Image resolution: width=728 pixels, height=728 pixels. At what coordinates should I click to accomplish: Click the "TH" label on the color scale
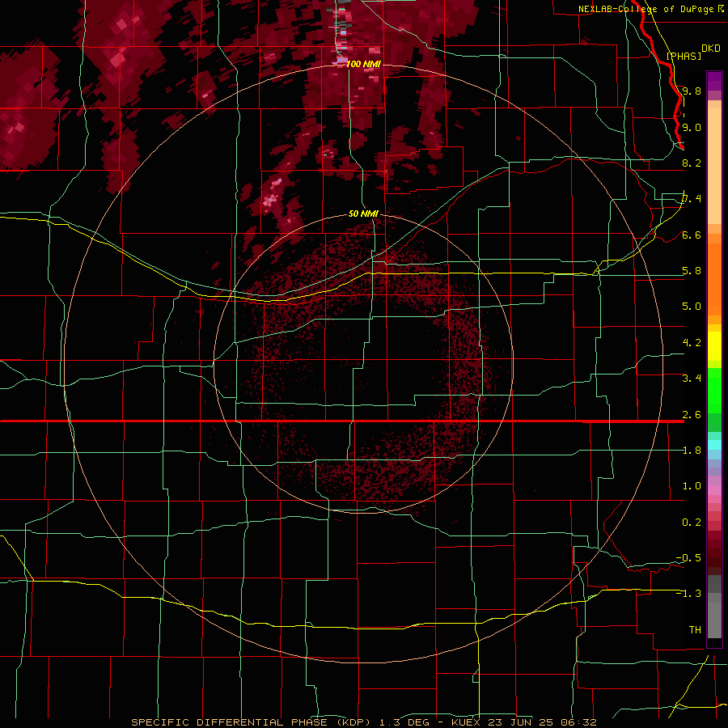(x=695, y=629)
